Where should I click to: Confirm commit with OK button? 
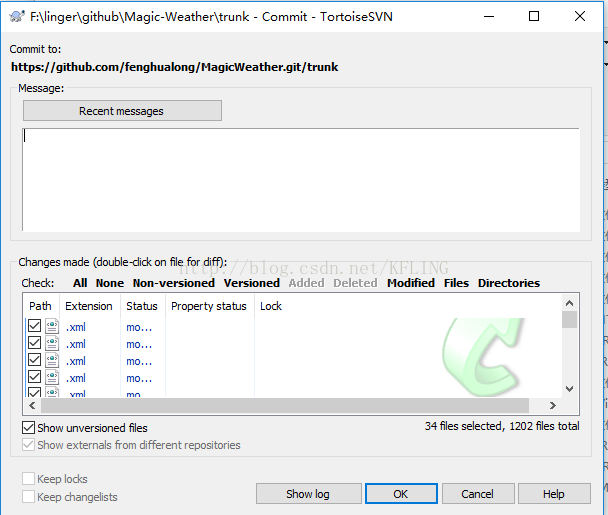(x=401, y=494)
